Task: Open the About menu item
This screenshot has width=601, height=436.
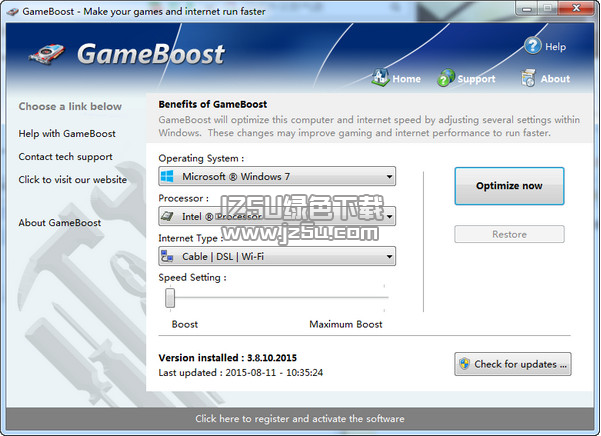Action: pyautogui.click(x=545, y=78)
